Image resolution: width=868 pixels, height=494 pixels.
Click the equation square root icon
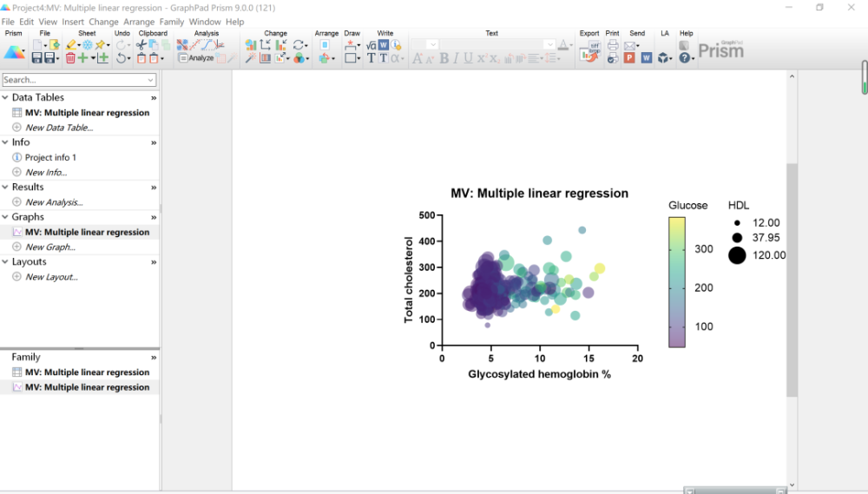[371, 45]
